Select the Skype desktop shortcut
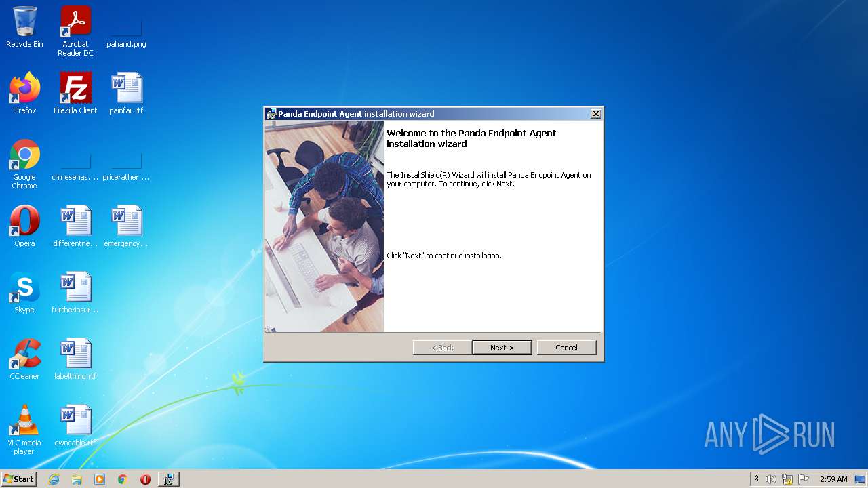Viewport: 868px width, 488px height. point(24,293)
